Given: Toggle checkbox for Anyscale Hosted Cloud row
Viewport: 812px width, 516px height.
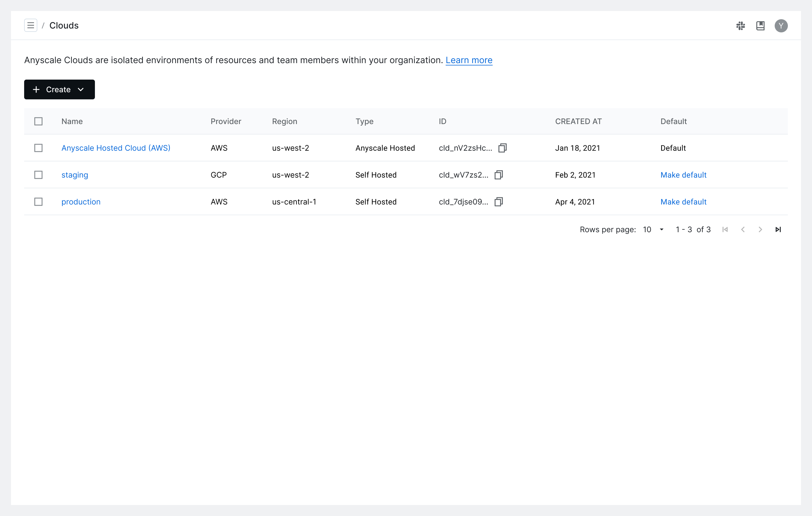Looking at the screenshot, I should pos(38,147).
